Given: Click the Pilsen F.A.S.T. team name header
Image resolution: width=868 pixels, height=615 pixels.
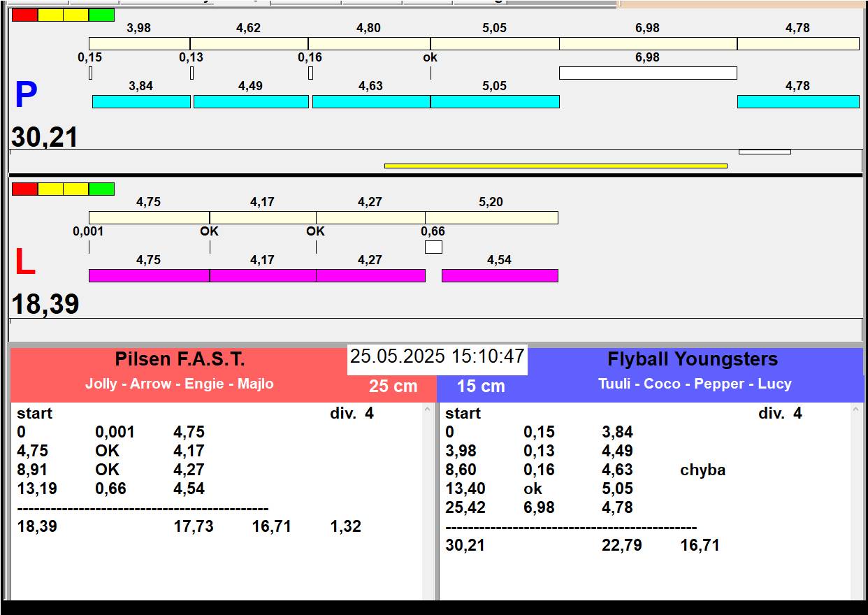Looking at the screenshot, I should pyautogui.click(x=180, y=360).
